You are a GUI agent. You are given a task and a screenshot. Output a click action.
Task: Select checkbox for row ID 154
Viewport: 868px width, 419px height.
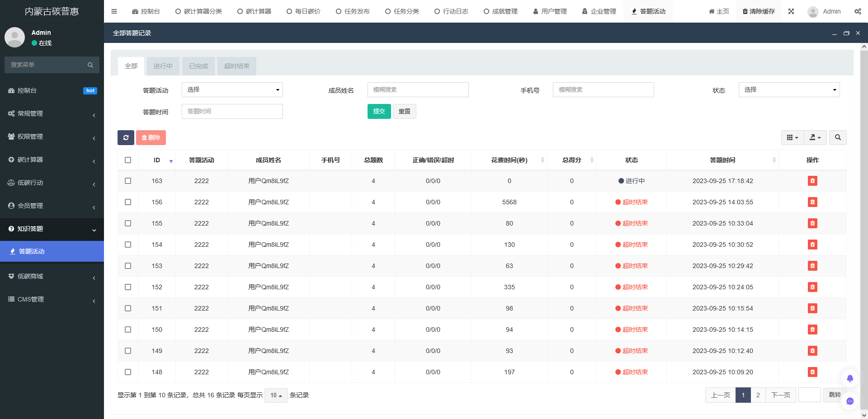click(128, 245)
